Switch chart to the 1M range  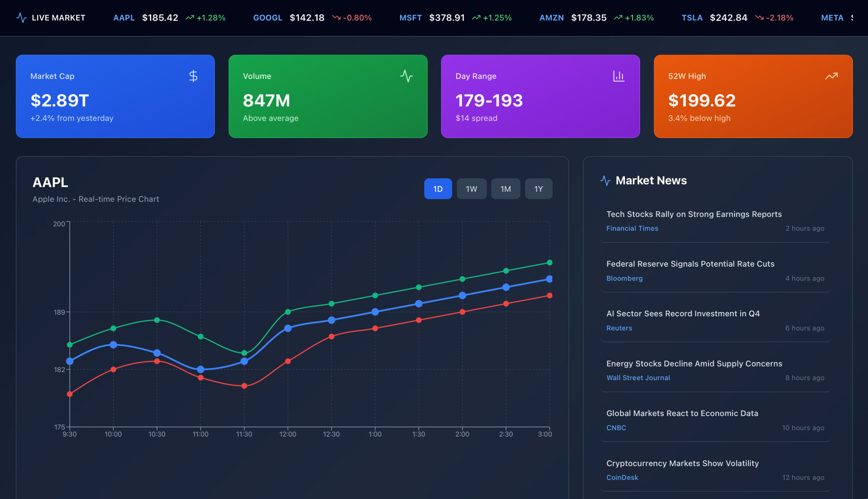(505, 189)
